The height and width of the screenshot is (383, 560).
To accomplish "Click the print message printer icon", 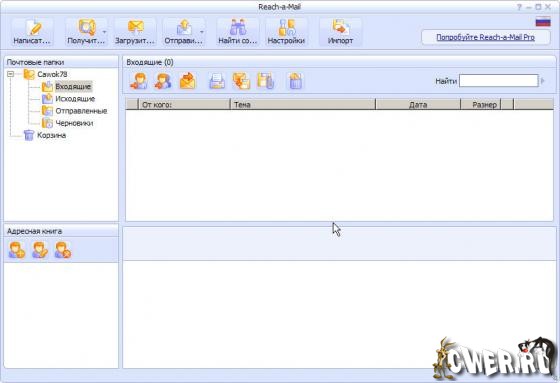I will (217, 81).
